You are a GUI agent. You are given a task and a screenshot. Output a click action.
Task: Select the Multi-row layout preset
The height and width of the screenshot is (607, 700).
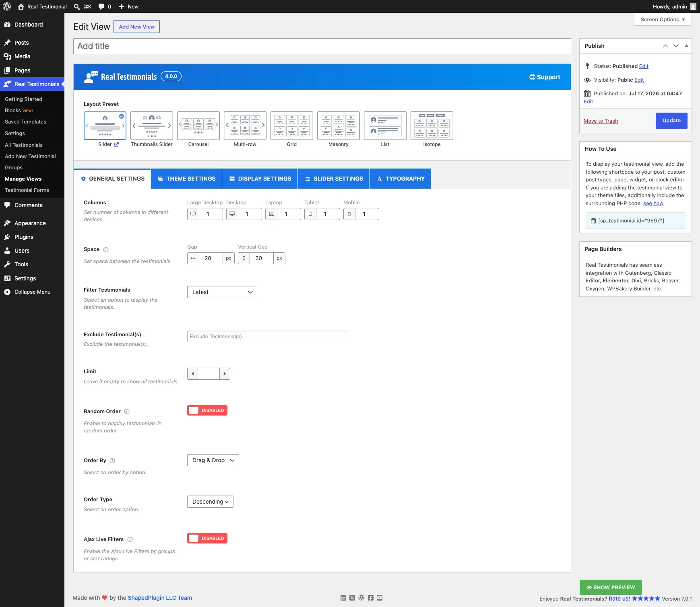coord(245,126)
